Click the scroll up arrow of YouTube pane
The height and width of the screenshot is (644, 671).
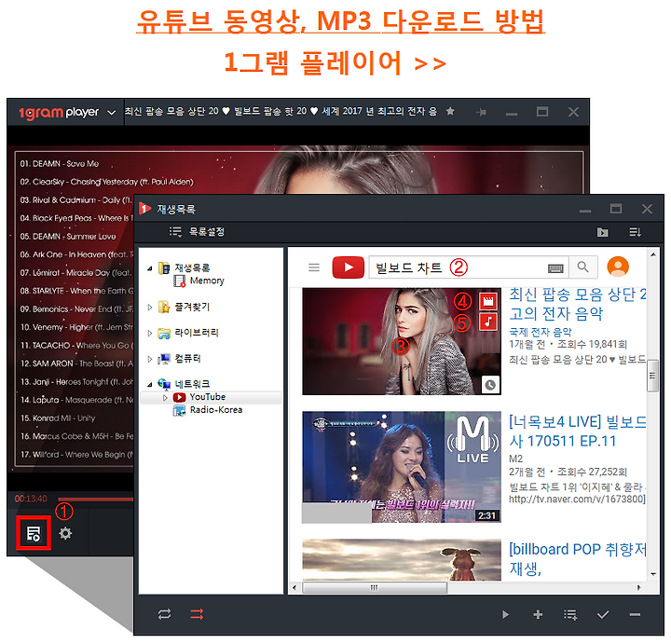coord(653,254)
